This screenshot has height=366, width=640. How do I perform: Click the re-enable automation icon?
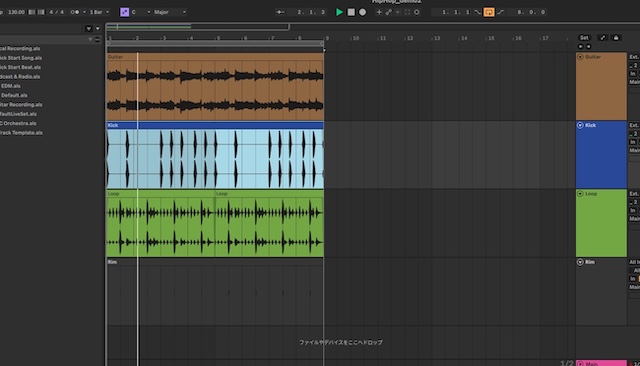click(398, 12)
